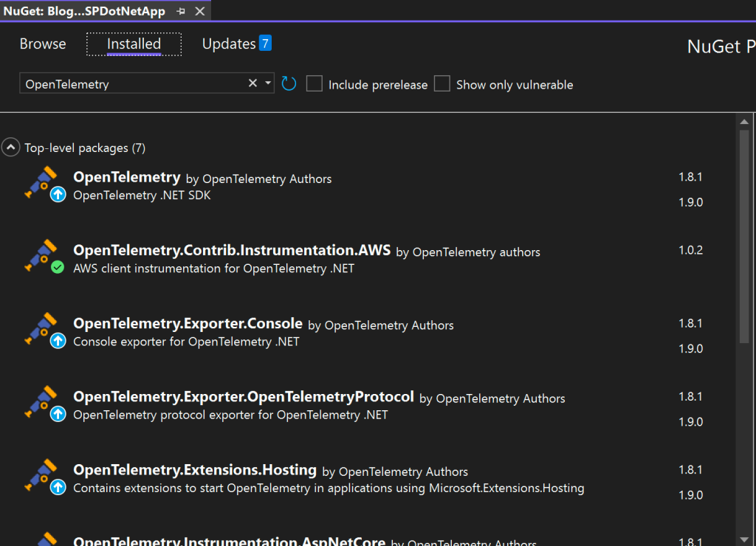Click the green installed checkmark on AWS instrumentation package
This screenshot has height=546, width=756.
pos(58,269)
